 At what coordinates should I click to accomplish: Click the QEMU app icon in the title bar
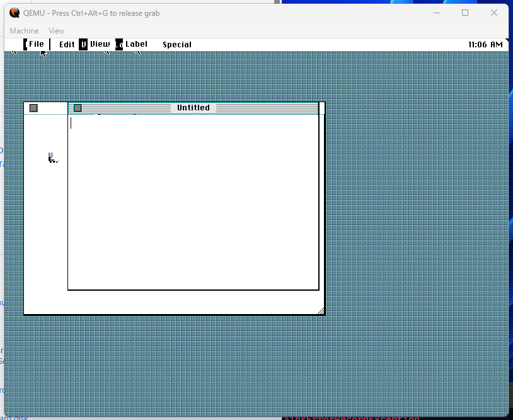pyautogui.click(x=14, y=13)
